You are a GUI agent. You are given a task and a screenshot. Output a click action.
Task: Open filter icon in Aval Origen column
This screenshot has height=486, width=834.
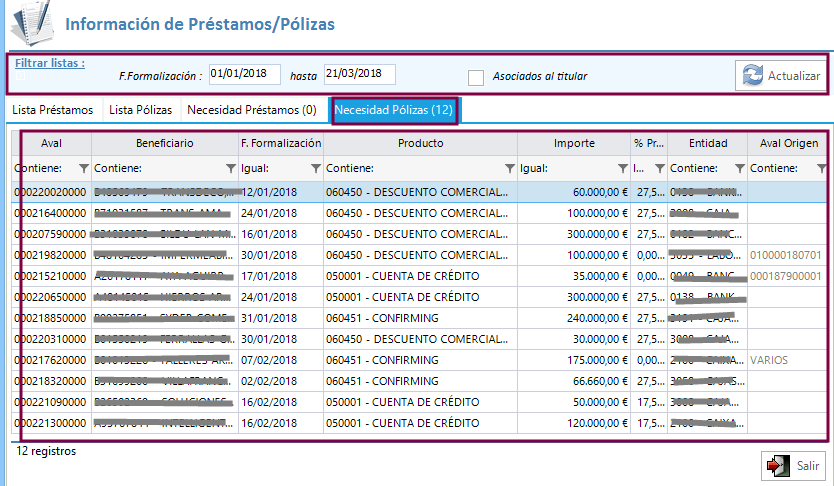[x=821, y=169]
